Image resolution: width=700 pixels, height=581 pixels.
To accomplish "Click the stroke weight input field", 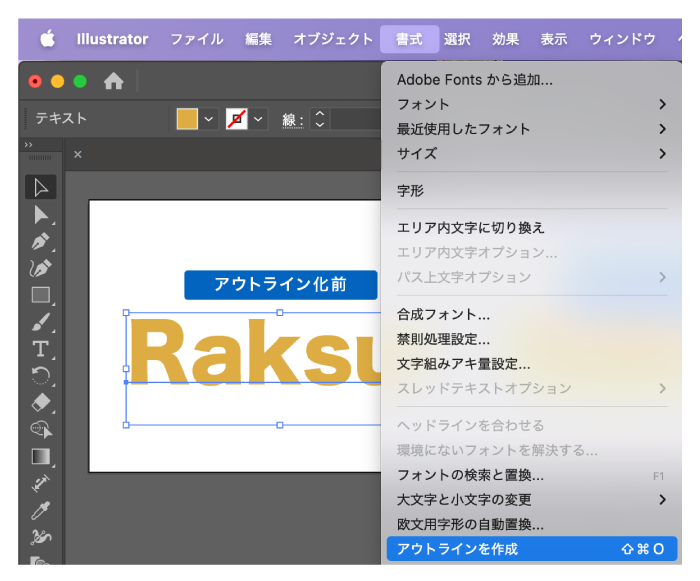I will click(355, 119).
